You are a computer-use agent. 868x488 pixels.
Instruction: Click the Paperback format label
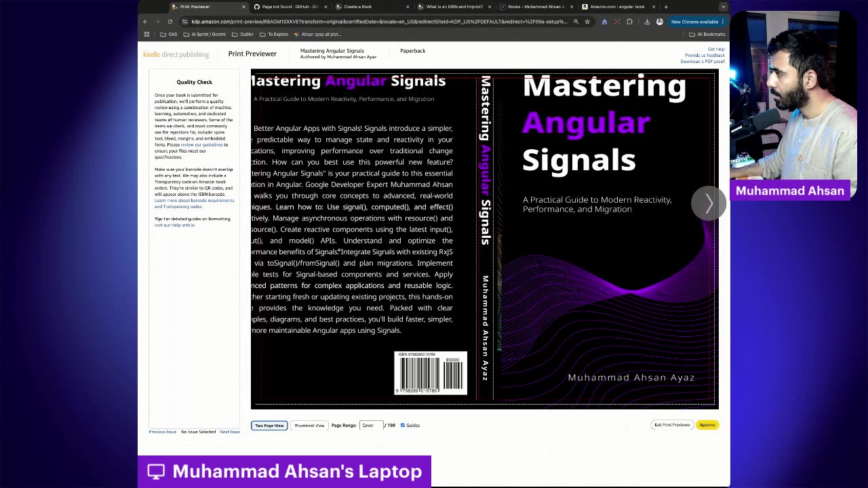point(412,51)
